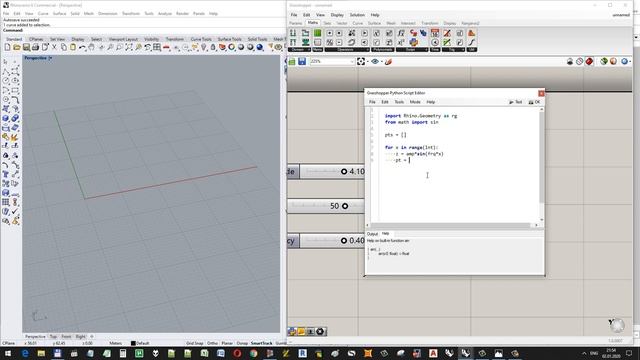Click the clock component in Time group
The height and width of the screenshot is (360, 640).
[x=435, y=42]
